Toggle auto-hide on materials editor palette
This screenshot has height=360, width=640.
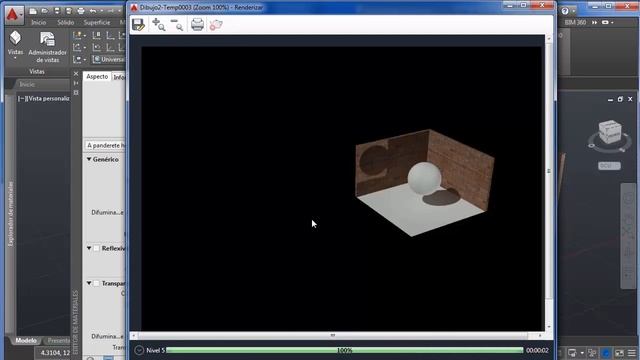click(x=76, y=83)
